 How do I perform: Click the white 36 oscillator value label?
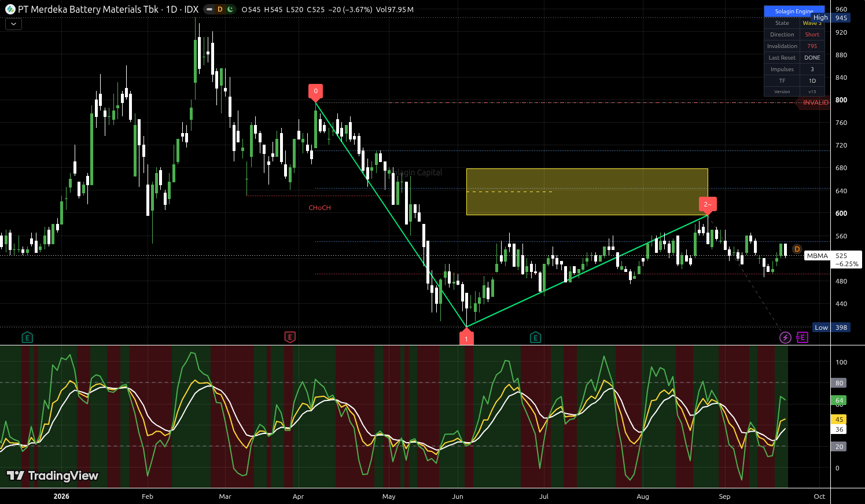coord(839,429)
